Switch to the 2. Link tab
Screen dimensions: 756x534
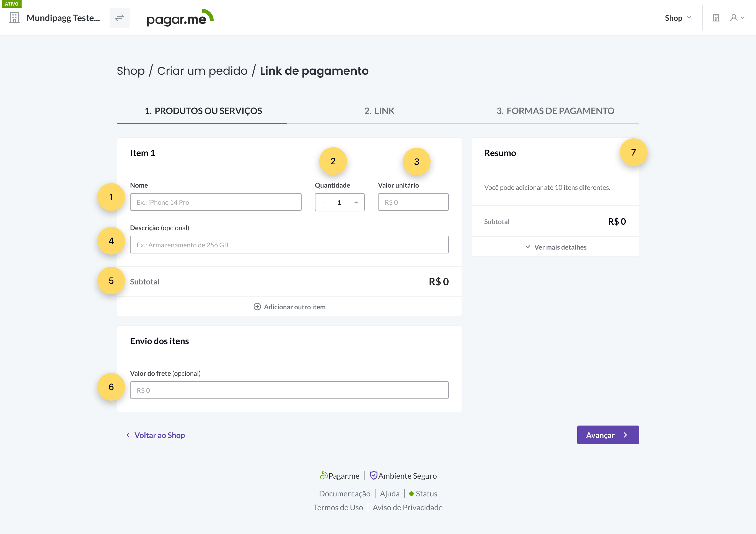point(379,111)
